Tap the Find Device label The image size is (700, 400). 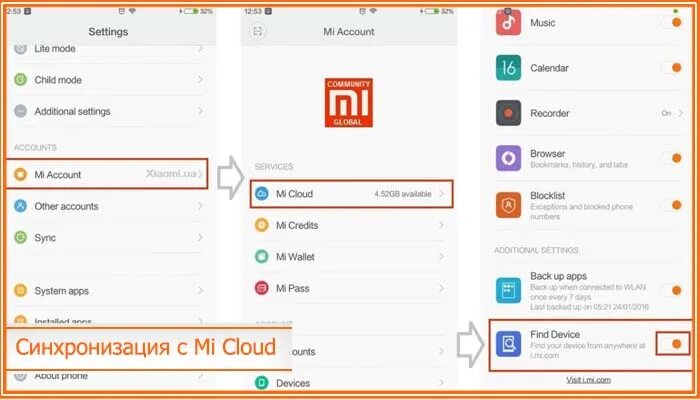555,334
